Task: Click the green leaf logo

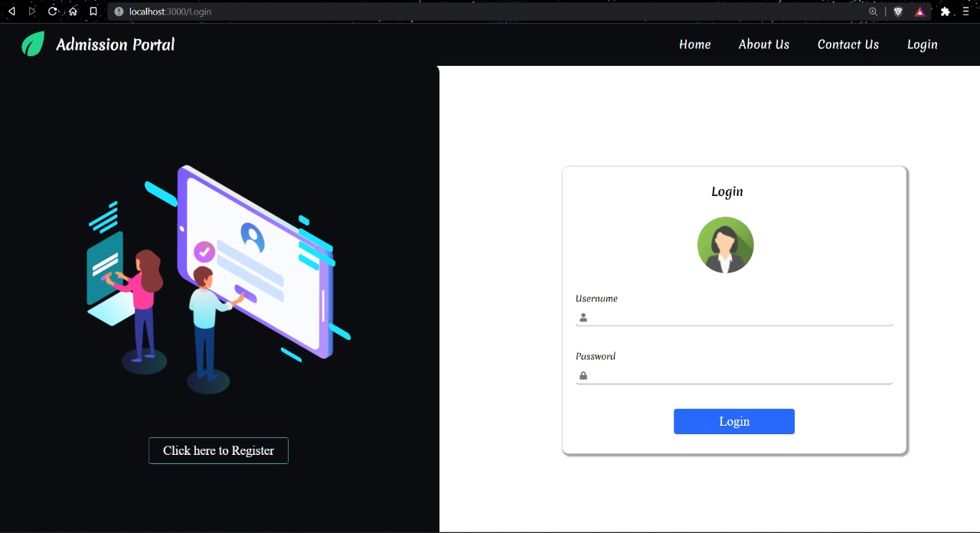Action: pyautogui.click(x=33, y=44)
